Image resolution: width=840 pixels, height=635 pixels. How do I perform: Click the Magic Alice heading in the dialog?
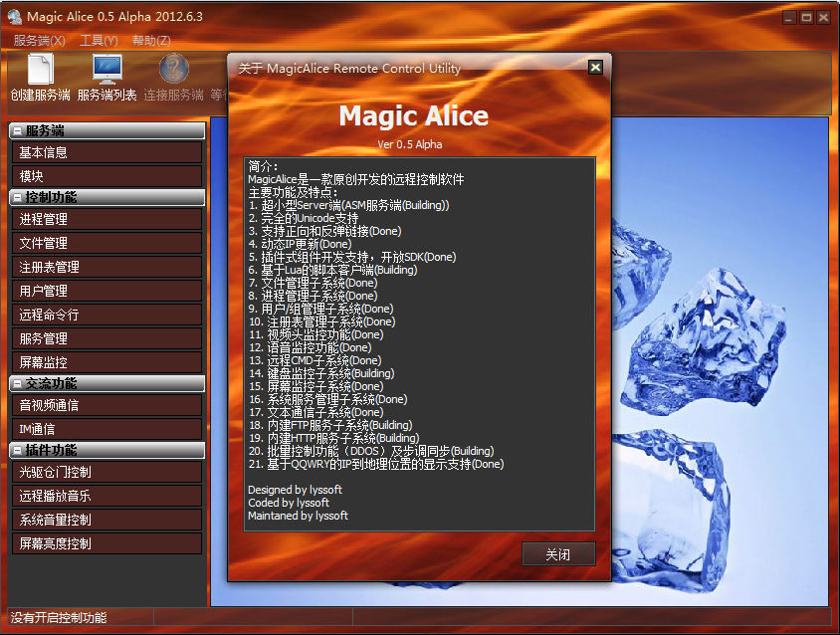click(414, 115)
